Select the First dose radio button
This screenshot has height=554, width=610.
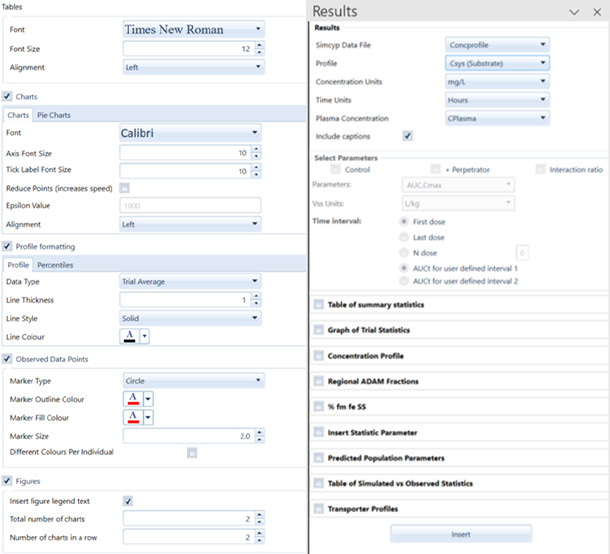(x=404, y=221)
